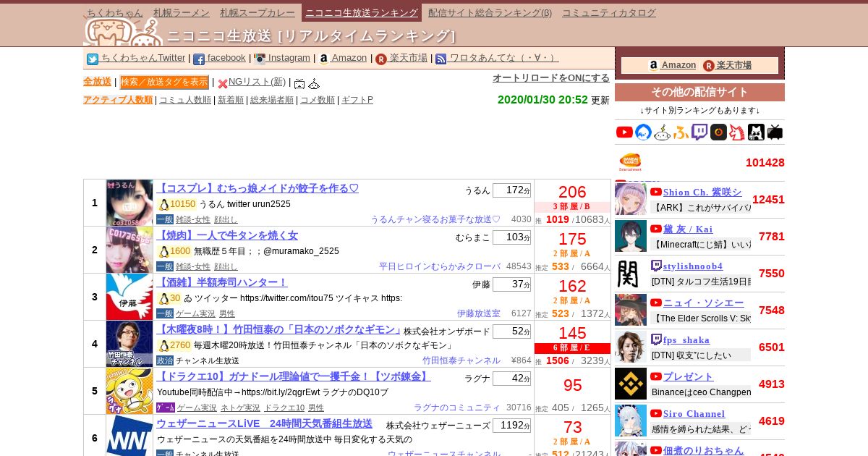Click the Twitch icon beside fps_shaka
868x456 pixels.
[656, 339]
